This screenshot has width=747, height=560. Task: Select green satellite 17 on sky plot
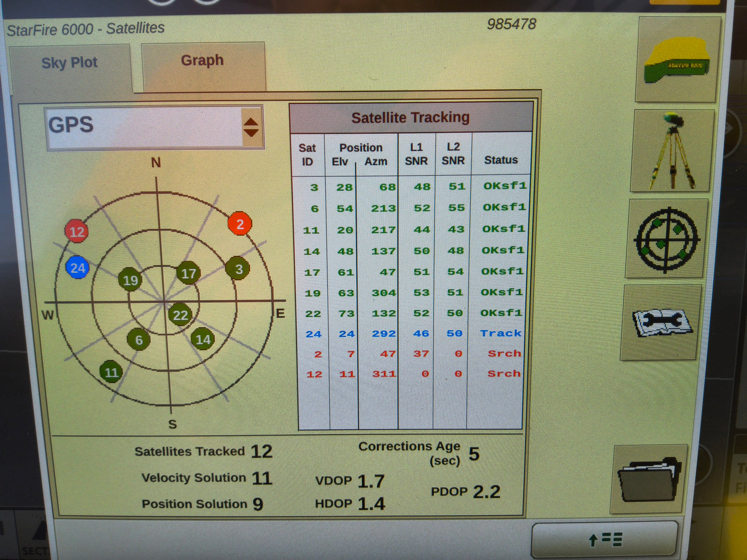[188, 273]
